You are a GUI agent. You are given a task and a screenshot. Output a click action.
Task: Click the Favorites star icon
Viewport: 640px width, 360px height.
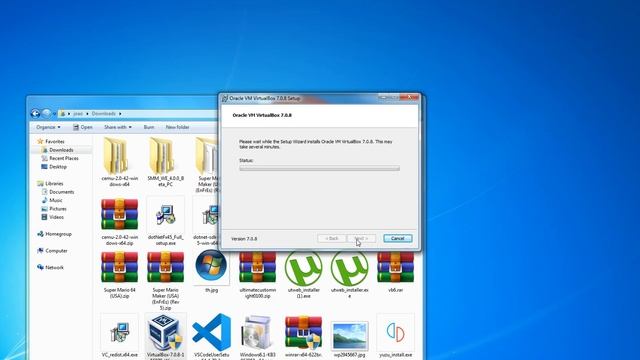tap(40, 141)
